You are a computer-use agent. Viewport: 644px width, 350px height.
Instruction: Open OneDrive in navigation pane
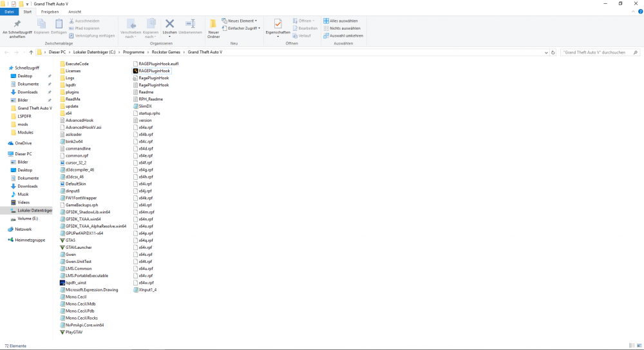point(20,143)
